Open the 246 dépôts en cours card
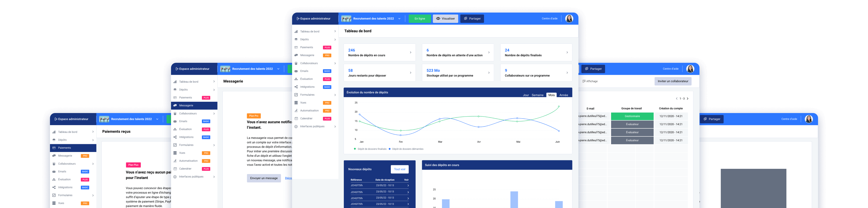 (379, 52)
